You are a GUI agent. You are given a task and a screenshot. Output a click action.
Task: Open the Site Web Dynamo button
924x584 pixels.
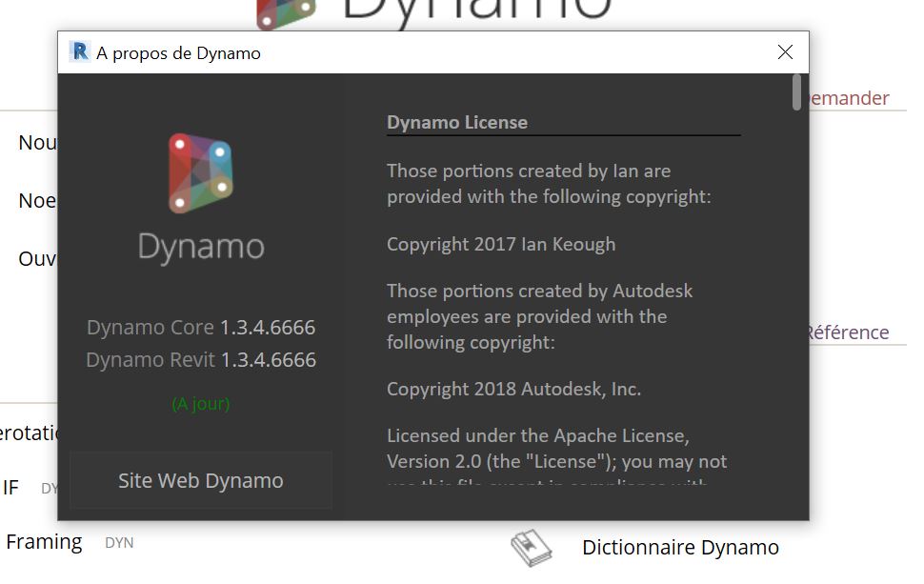tap(201, 480)
